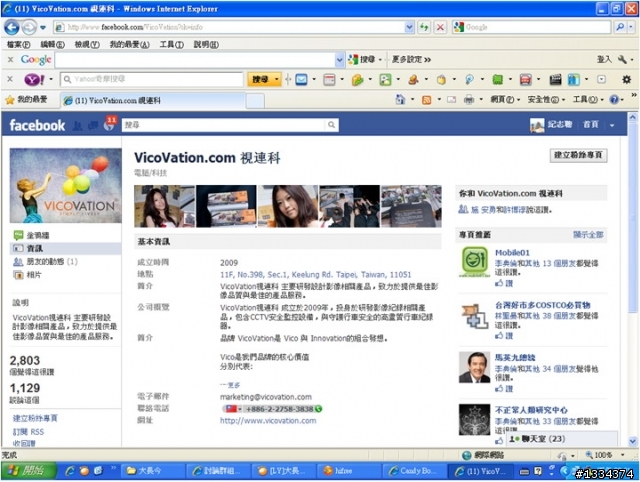Click the Yahoo toolbar movie clapper icon
Viewport: 640px width, 482px height.
[555, 79]
